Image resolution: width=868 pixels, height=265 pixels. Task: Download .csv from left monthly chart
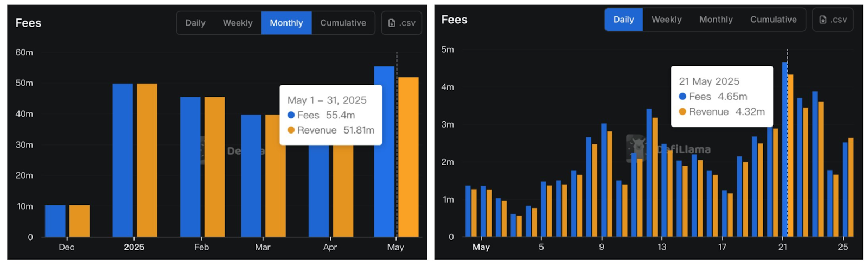tap(401, 23)
